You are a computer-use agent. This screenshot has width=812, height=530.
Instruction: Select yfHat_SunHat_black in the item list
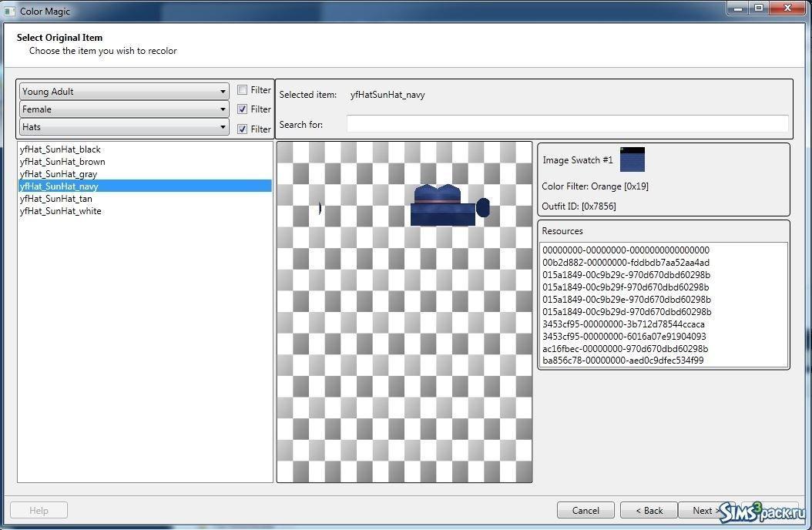tap(60, 149)
